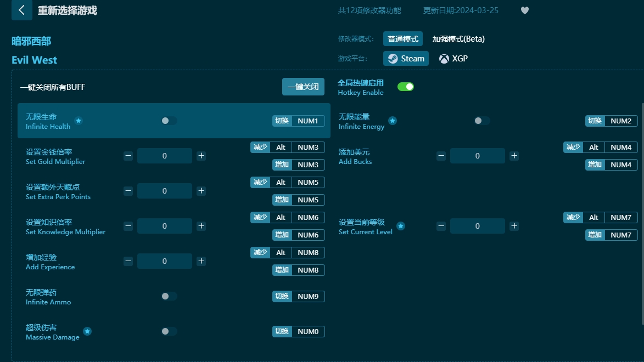Toggle Infinite Health switch
644x362 pixels.
pyautogui.click(x=169, y=121)
